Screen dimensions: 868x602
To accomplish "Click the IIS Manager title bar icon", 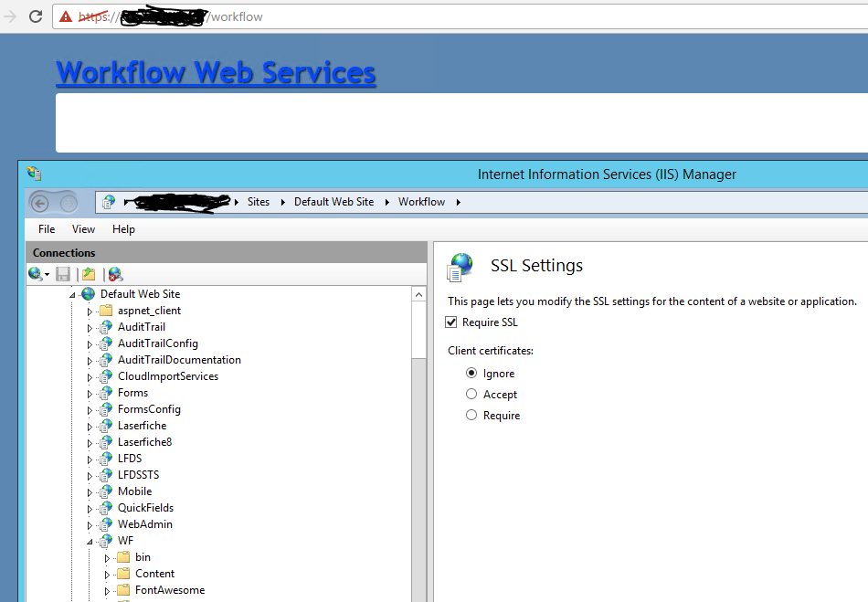I will (34, 174).
